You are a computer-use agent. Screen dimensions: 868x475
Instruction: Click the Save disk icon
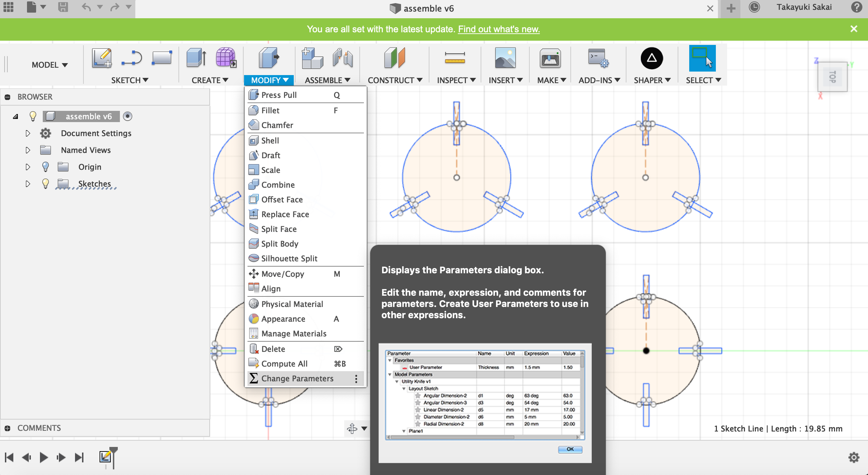point(63,7)
